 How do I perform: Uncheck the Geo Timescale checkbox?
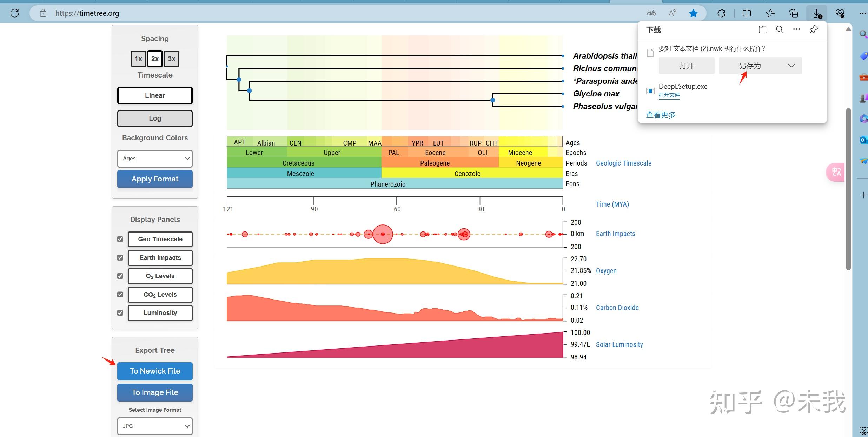(x=120, y=239)
